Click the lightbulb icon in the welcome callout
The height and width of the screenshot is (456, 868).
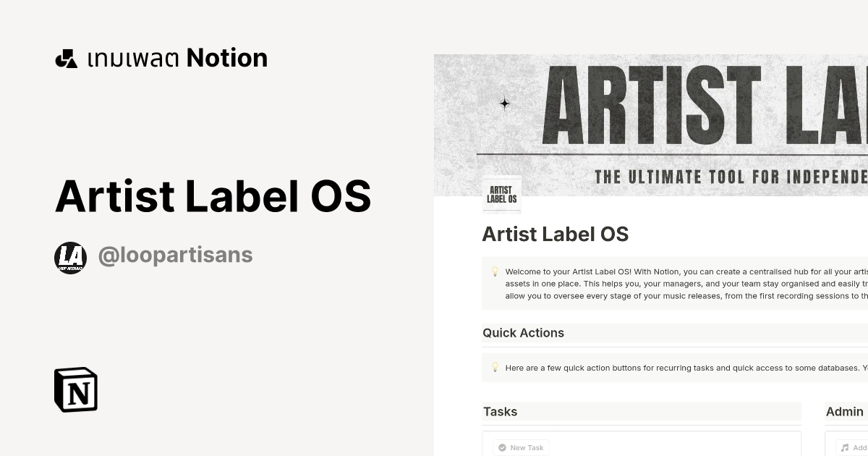[x=495, y=272]
